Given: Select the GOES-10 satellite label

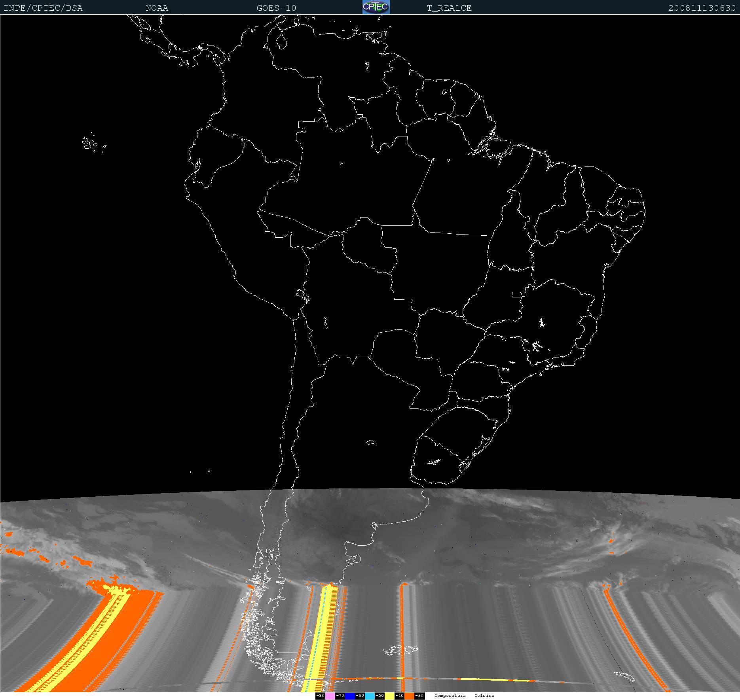Looking at the screenshot, I should tap(276, 8).
